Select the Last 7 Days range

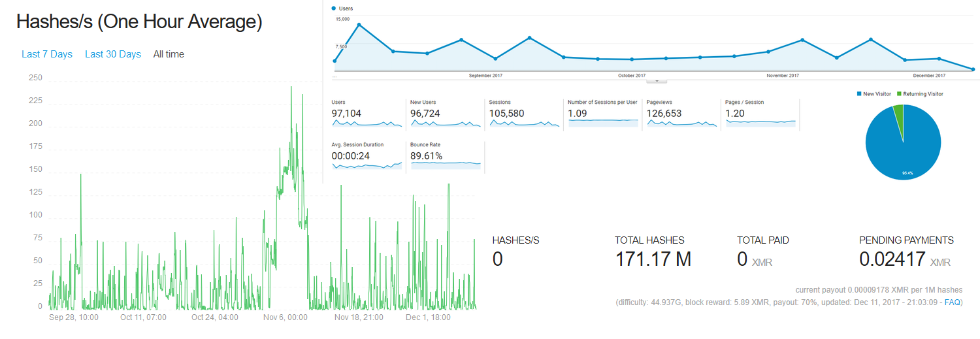pos(47,54)
